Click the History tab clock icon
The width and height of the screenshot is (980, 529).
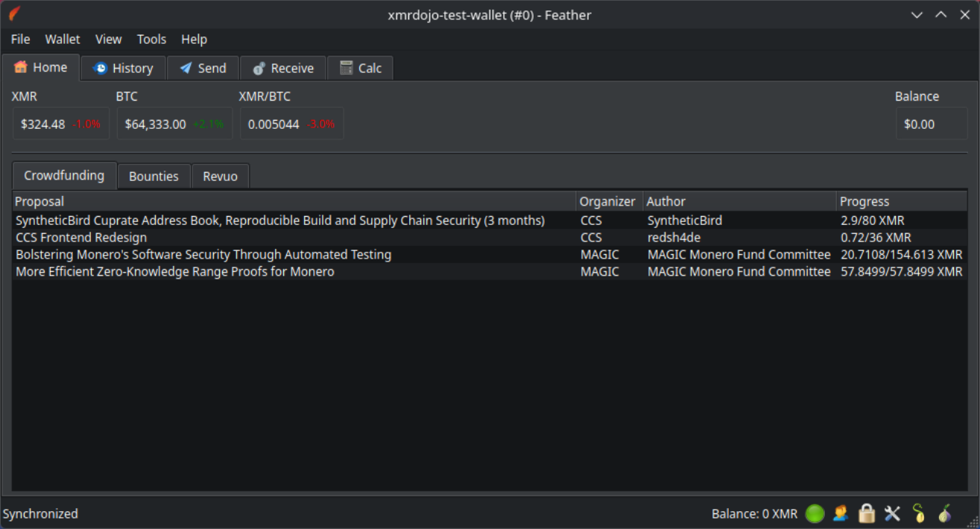(100, 68)
